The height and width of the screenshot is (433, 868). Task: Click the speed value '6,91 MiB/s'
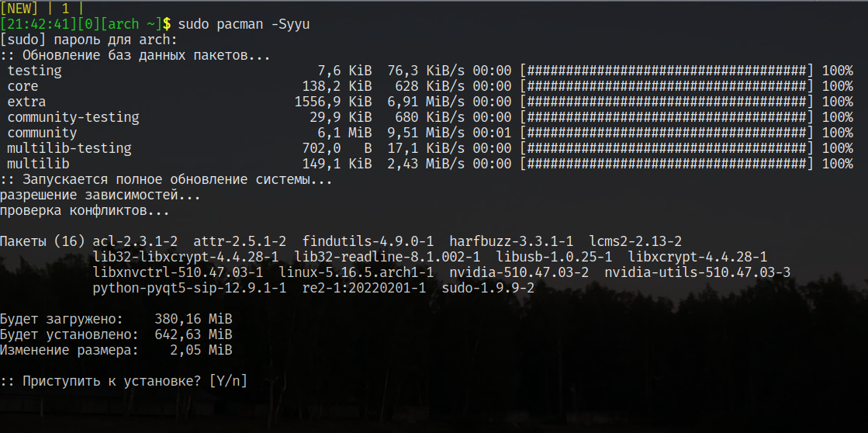426,102
